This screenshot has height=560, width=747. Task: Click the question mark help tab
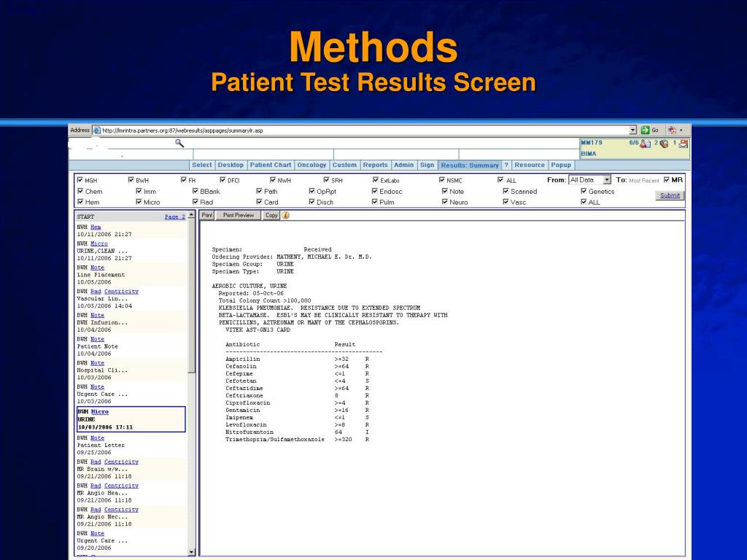(506, 165)
